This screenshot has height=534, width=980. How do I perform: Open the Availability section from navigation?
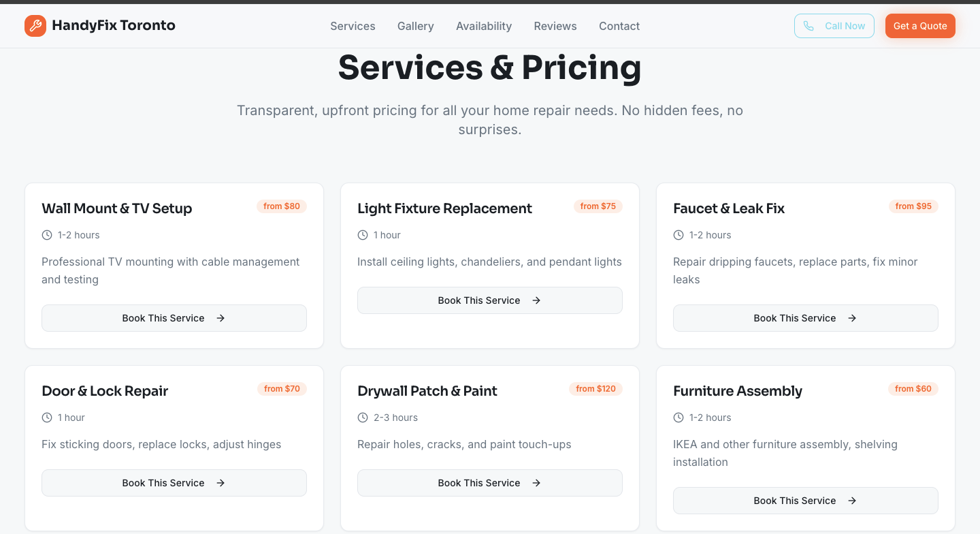(x=484, y=26)
